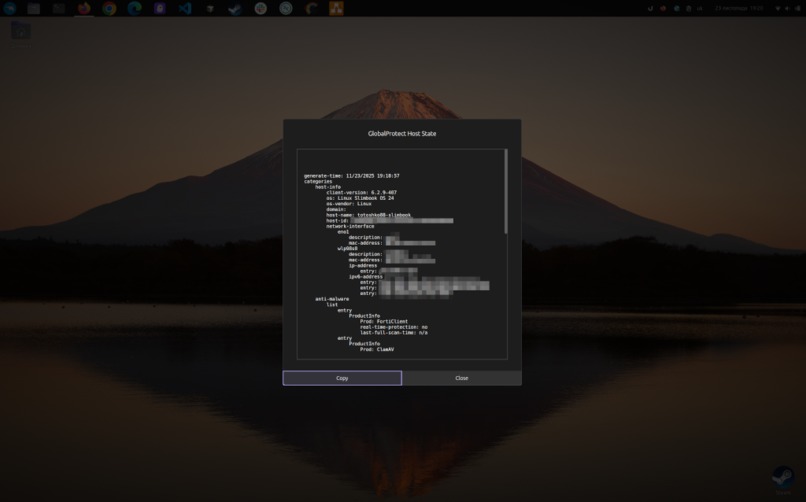Click the 'last-full-scan-time: n/a' line
This screenshot has height=502, width=806.
pos(394,333)
